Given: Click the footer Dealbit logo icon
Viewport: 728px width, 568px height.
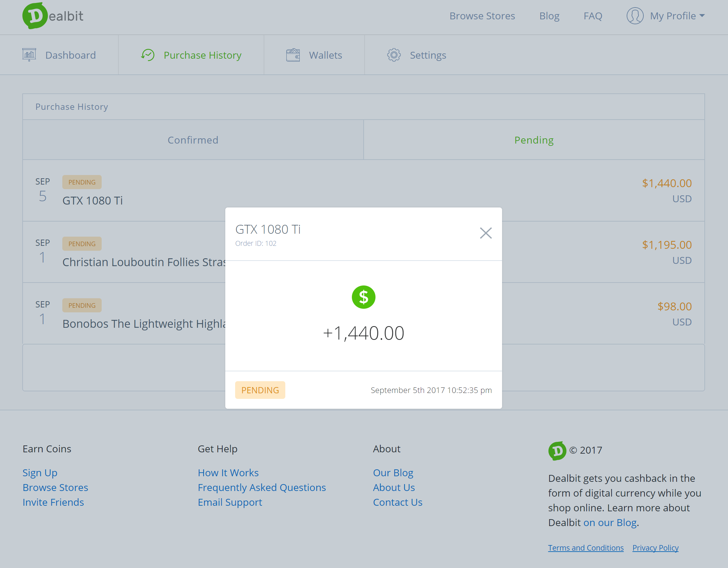Looking at the screenshot, I should coord(557,451).
